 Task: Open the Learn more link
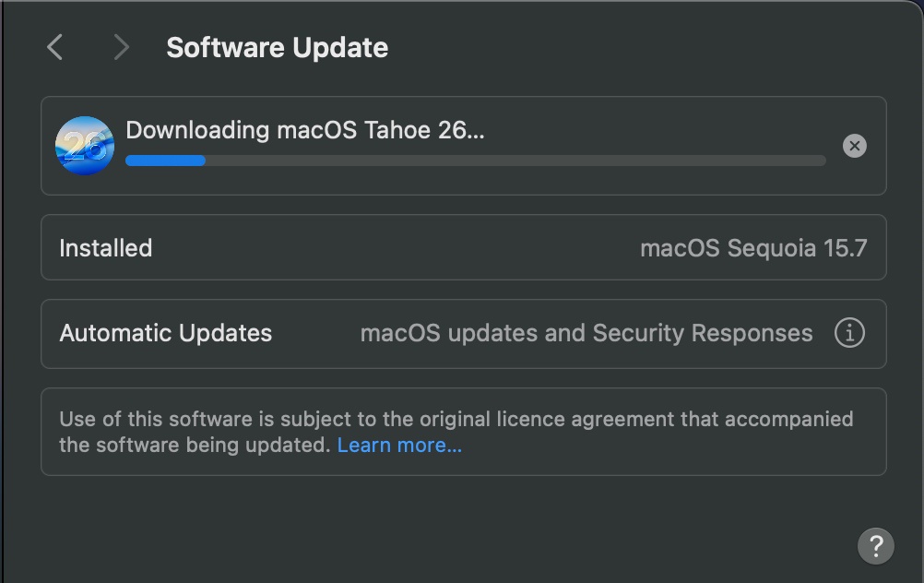click(399, 446)
